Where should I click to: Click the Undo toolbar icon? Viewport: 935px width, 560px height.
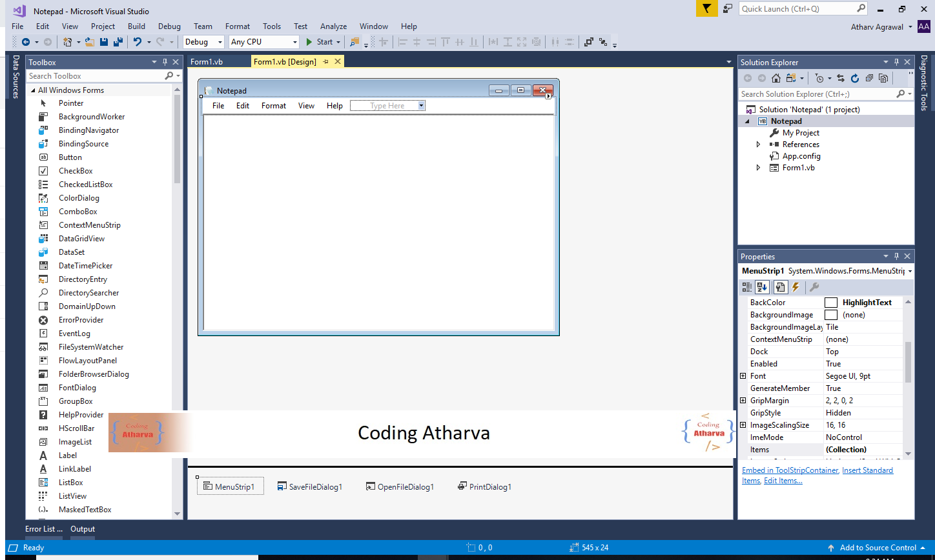point(138,42)
